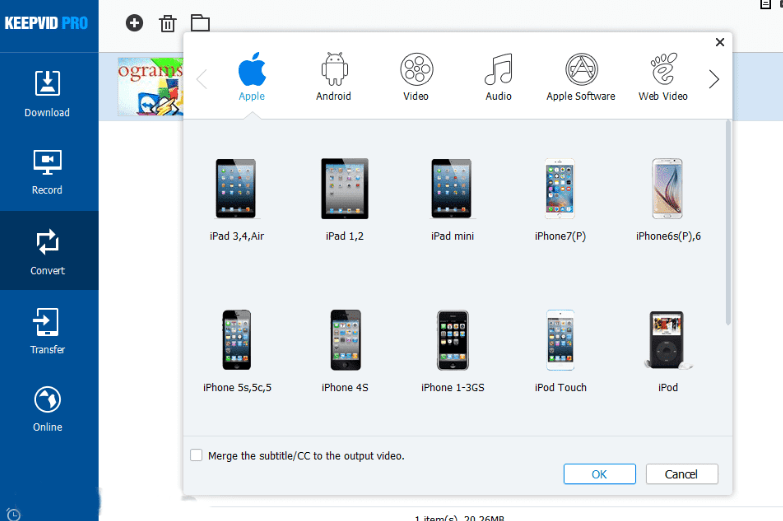Show next categories with right chevron
Image resolution: width=783 pixels, height=521 pixels.
tap(714, 79)
